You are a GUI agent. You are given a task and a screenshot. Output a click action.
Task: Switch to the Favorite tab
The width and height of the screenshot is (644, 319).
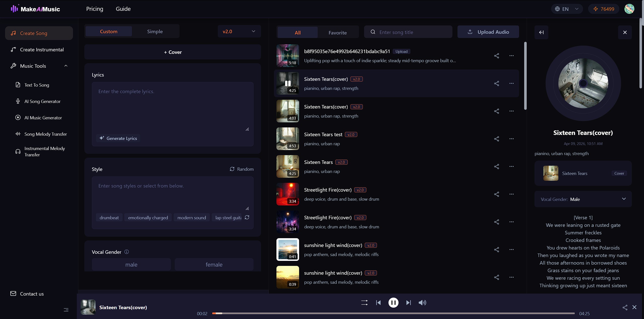[337, 33]
